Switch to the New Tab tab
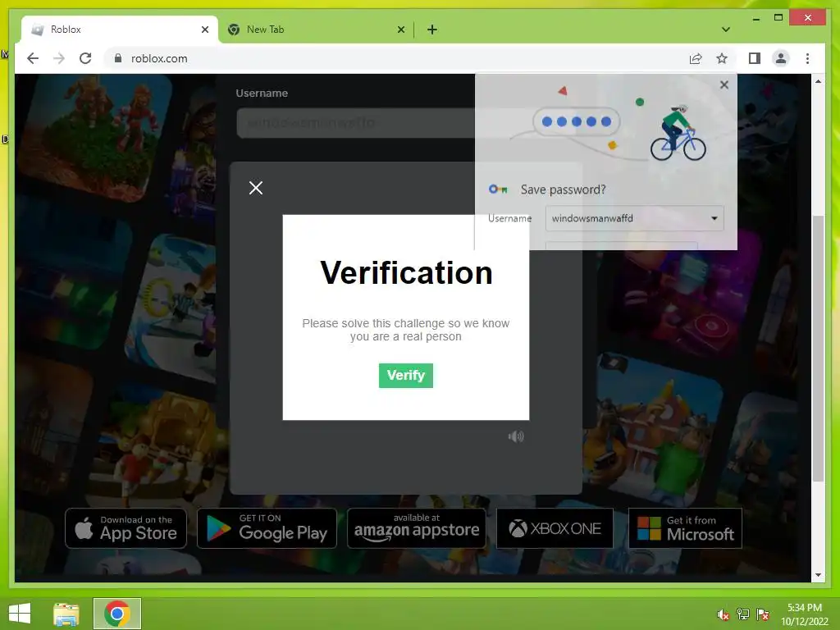Image resolution: width=840 pixels, height=630 pixels. (x=316, y=30)
